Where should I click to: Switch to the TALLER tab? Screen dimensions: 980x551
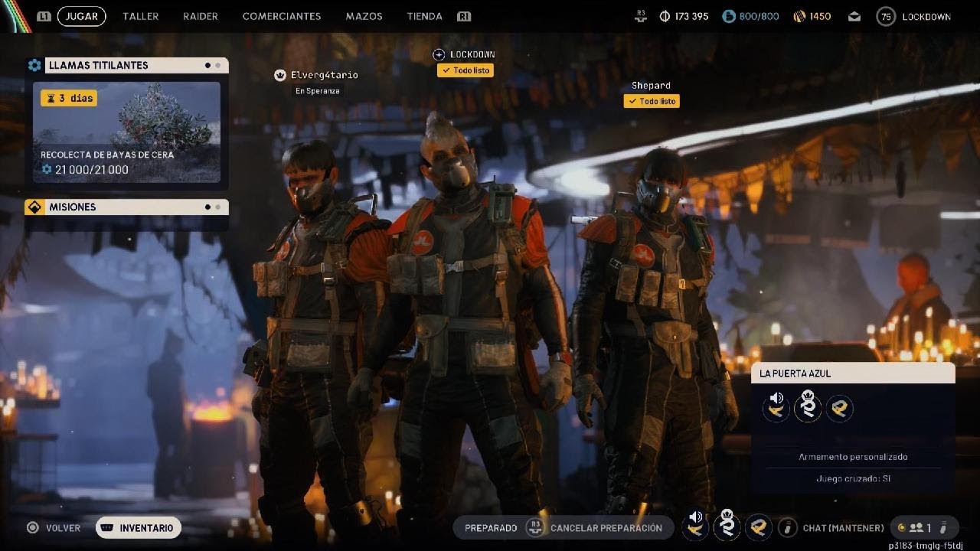click(x=141, y=16)
